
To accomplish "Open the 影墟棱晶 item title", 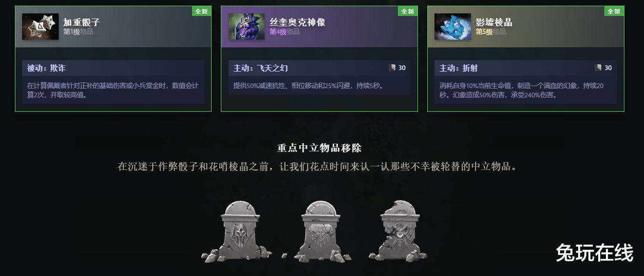I will pos(494,23).
